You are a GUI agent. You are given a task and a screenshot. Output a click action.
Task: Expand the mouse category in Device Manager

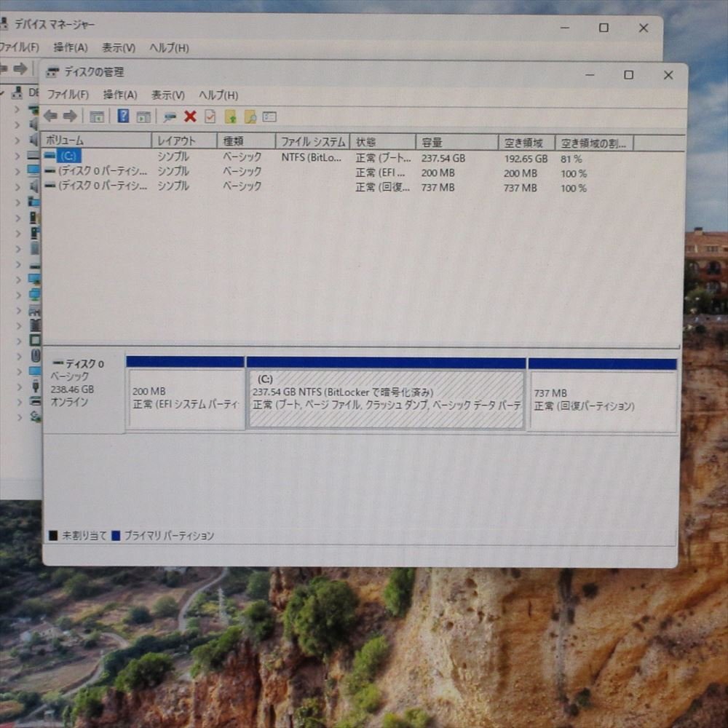click(x=18, y=356)
